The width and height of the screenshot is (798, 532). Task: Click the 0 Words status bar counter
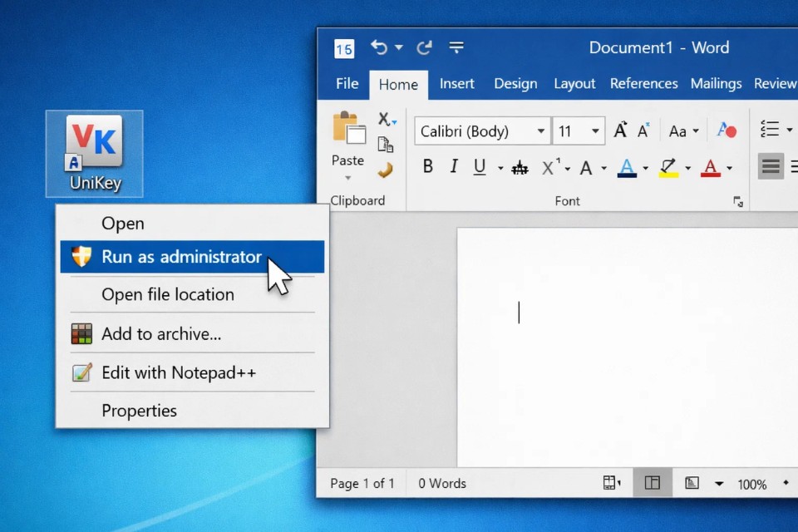pos(442,483)
